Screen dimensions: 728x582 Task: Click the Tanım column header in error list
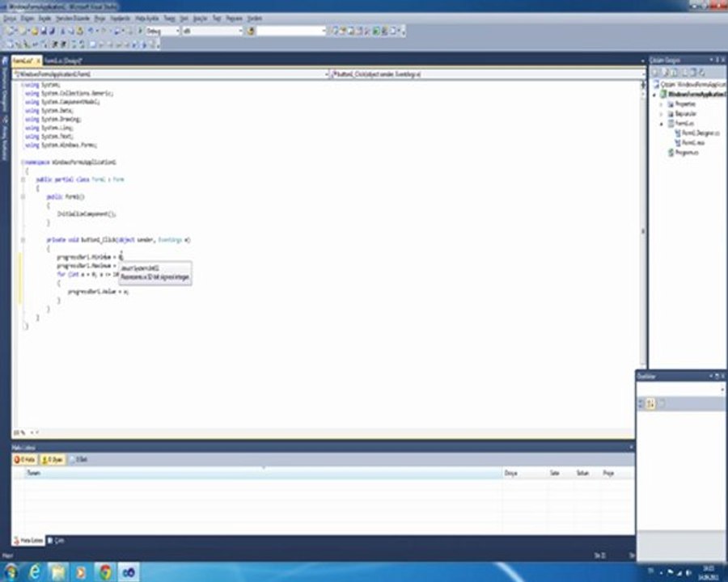(263, 473)
